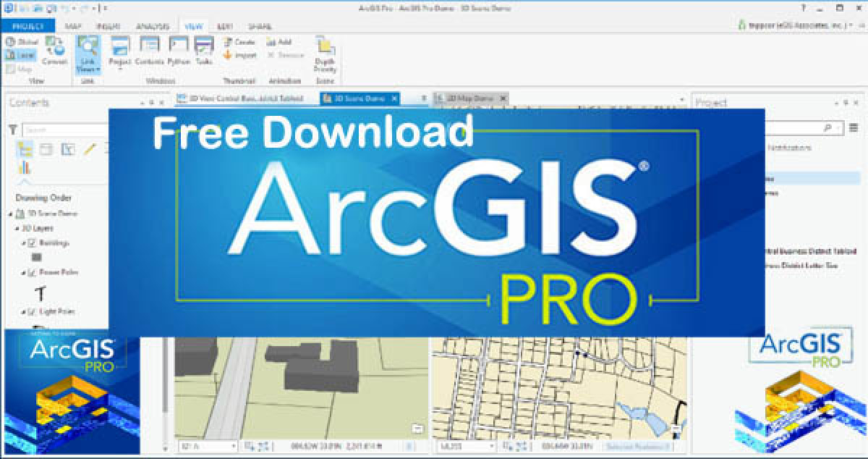The image size is (868, 459).
Task: Open the Link Views tool
Action: 88,54
